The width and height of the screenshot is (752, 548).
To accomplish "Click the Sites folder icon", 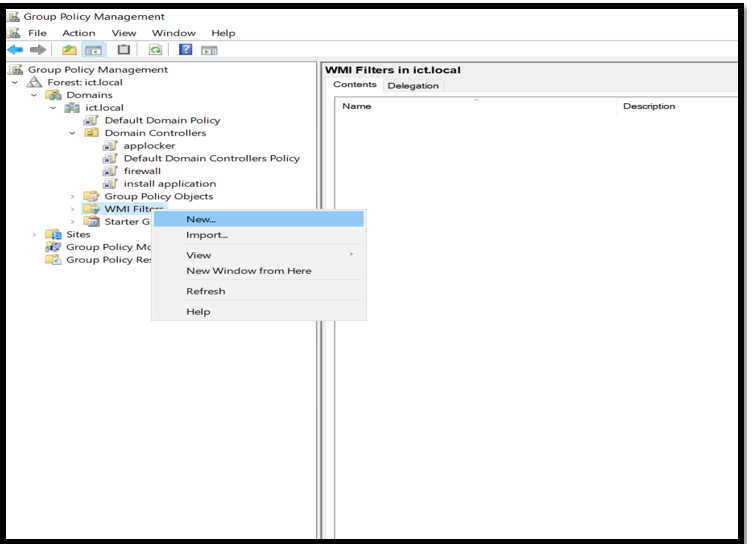I will [x=53, y=234].
